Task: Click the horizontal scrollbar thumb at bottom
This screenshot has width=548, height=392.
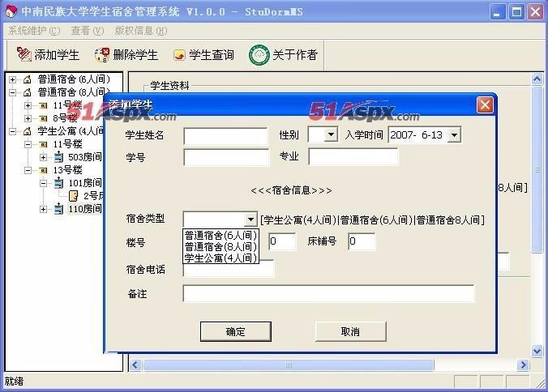Action: point(289,365)
